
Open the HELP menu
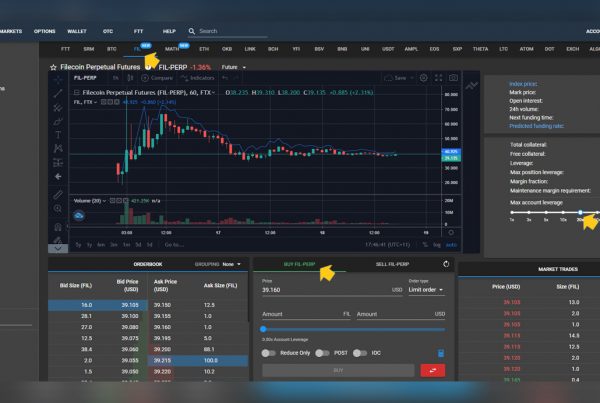point(169,31)
